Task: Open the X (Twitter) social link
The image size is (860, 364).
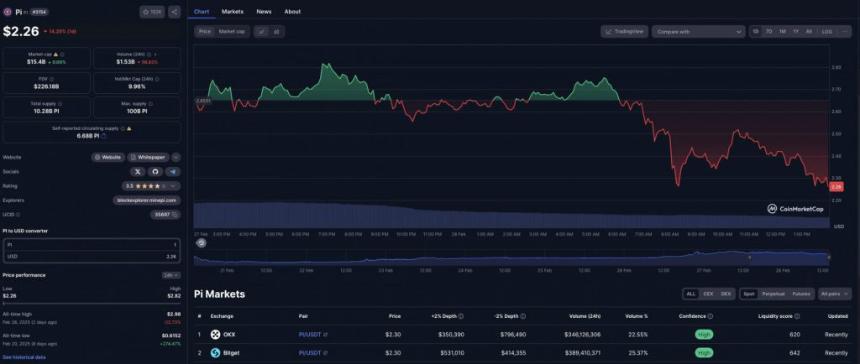Action: click(138, 172)
